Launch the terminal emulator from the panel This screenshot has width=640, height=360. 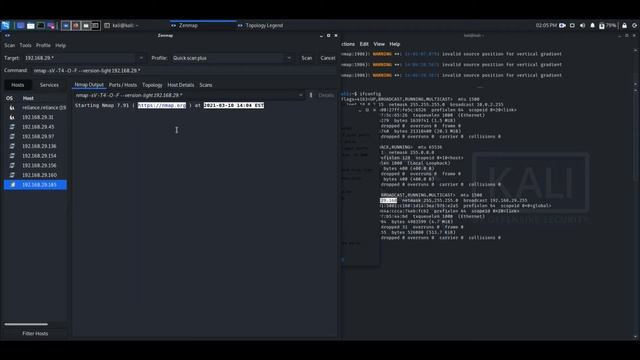41,25
